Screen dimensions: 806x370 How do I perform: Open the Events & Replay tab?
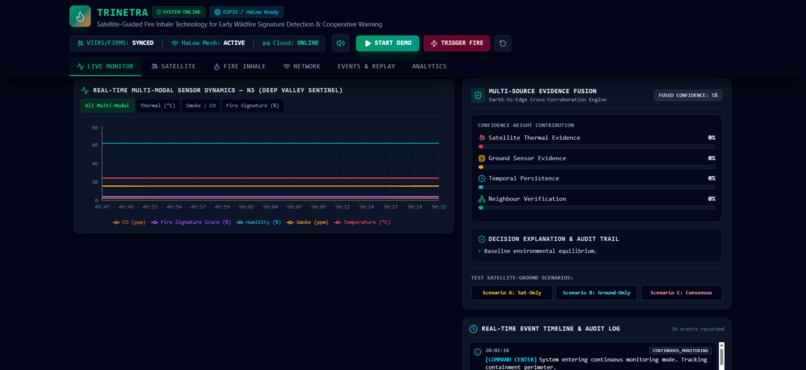367,66
